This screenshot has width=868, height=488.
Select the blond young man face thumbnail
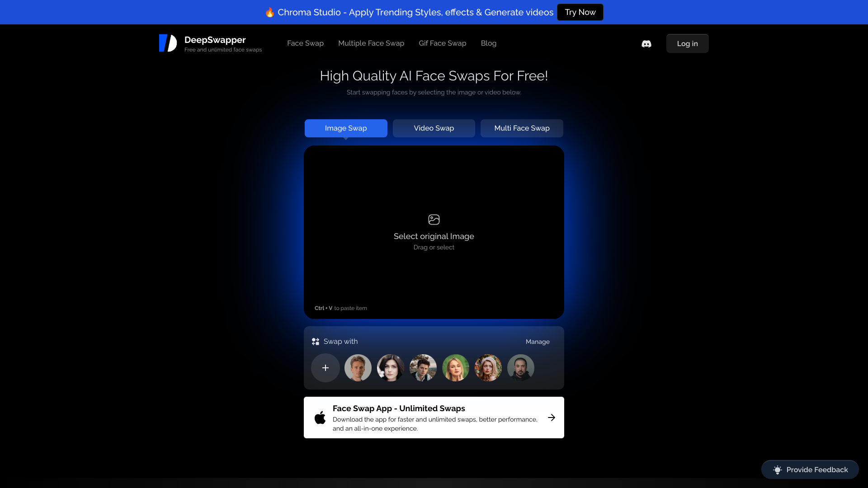pos(358,368)
